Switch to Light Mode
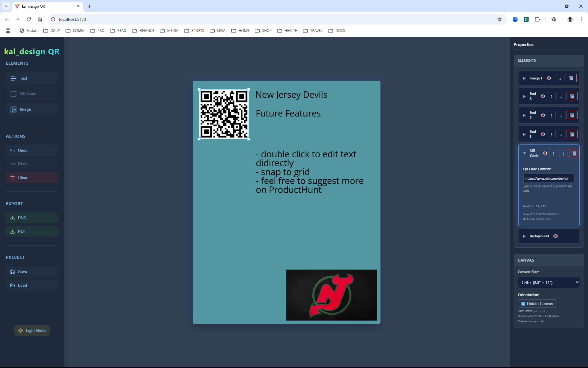 [32, 331]
